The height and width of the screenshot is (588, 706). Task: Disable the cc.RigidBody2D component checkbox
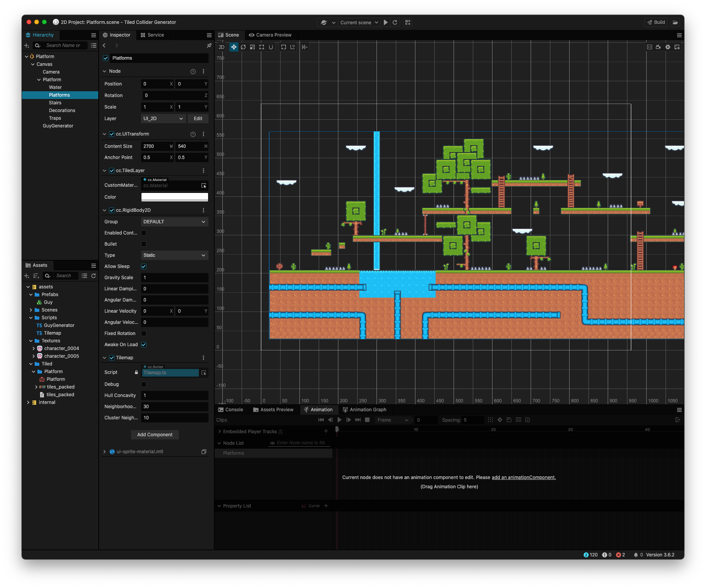coord(112,210)
